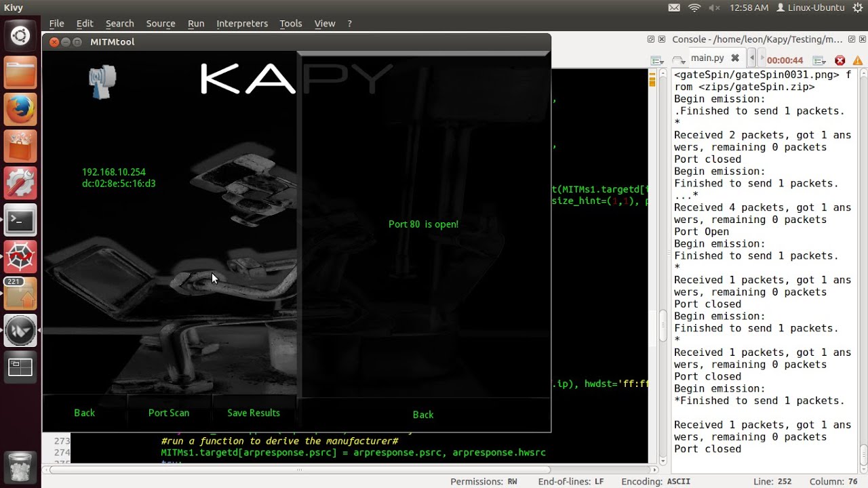
Task: Open the red spider web app icon
Action: tap(20, 257)
